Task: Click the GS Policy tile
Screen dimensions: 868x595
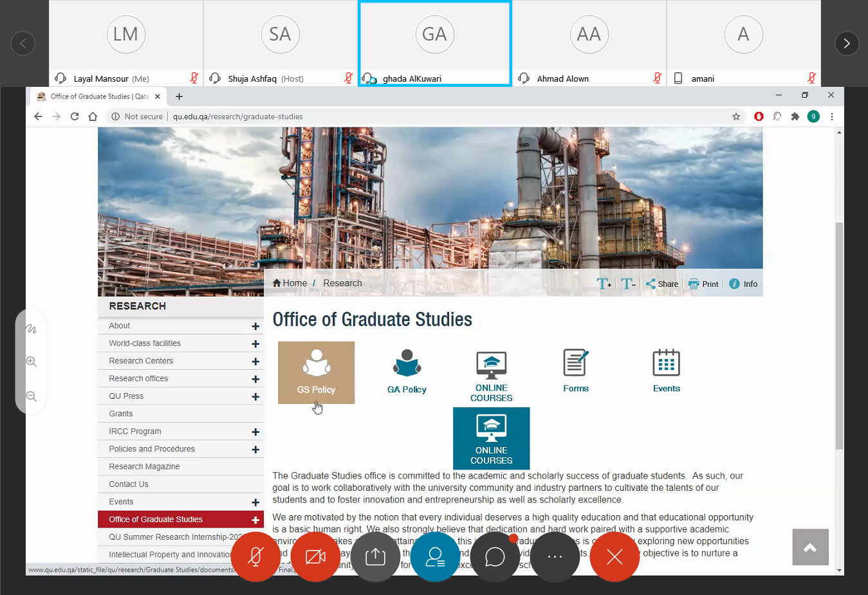Action: [316, 372]
